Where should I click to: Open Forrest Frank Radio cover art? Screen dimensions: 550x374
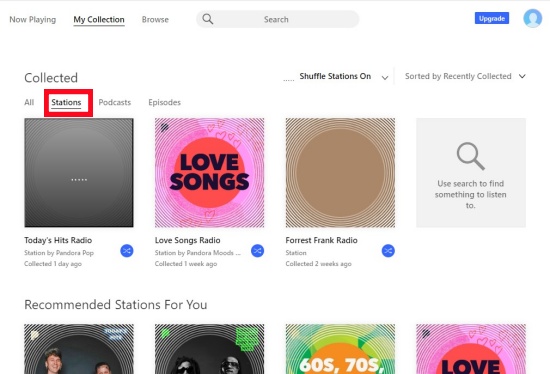[340, 173]
